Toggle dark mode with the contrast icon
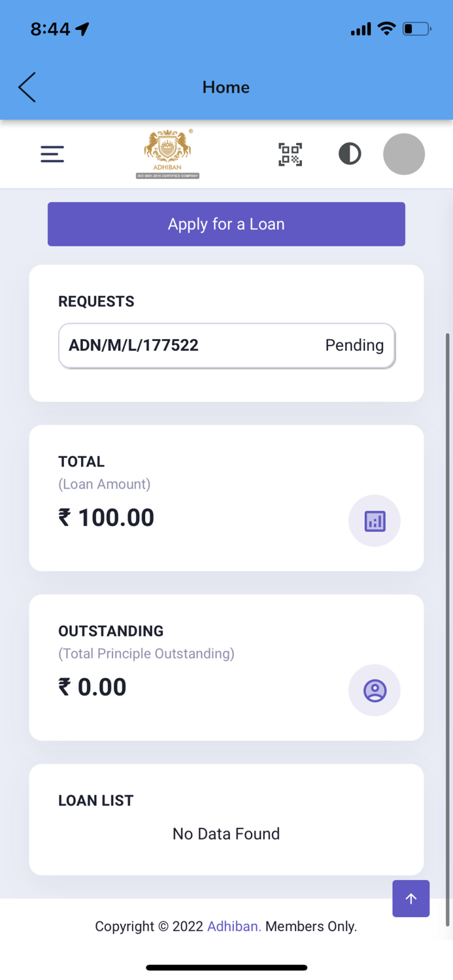 (350, 154)
